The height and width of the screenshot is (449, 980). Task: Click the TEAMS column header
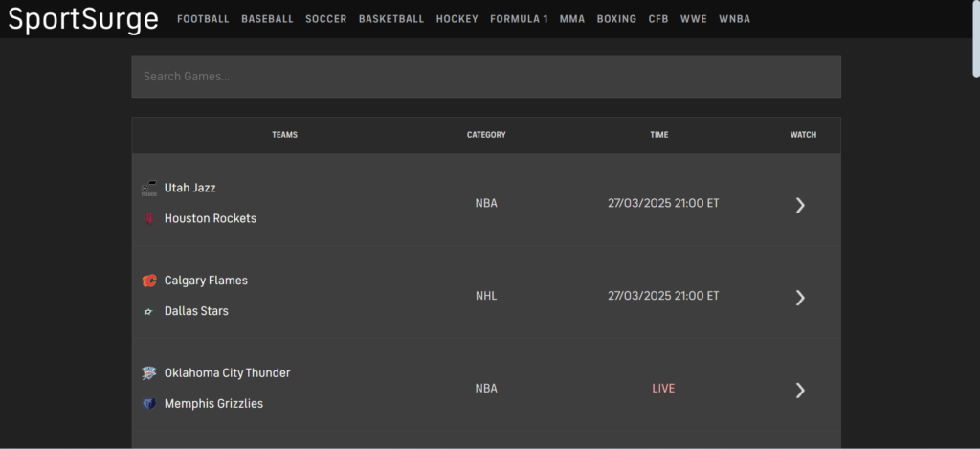284,134
